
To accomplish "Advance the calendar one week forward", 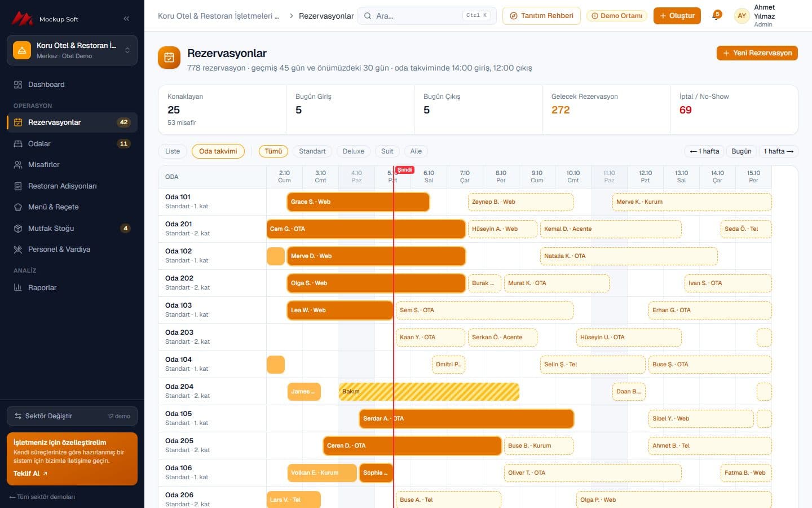I will point(779,151).
